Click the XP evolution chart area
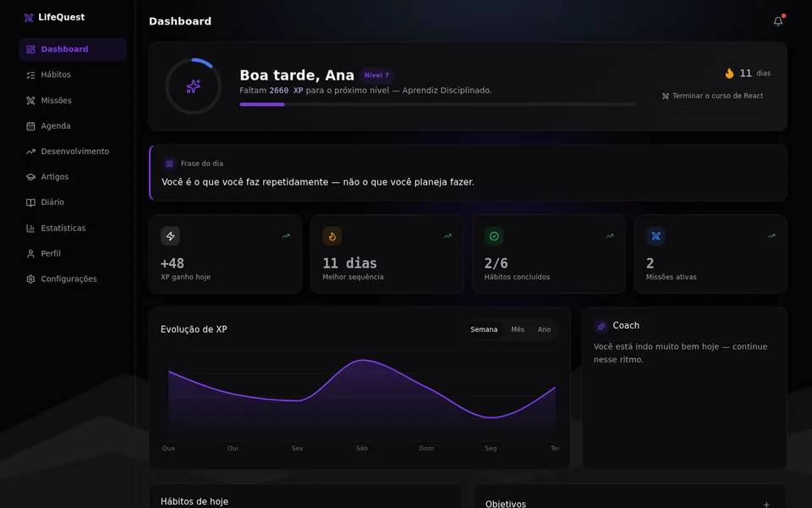812x508 pixels. pyautogui.click(x=361, y=396)
